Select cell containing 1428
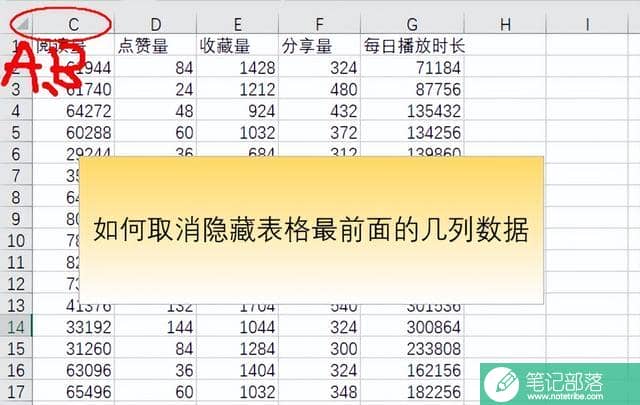This screenshot has width=640, height=405. coord(238,67)
